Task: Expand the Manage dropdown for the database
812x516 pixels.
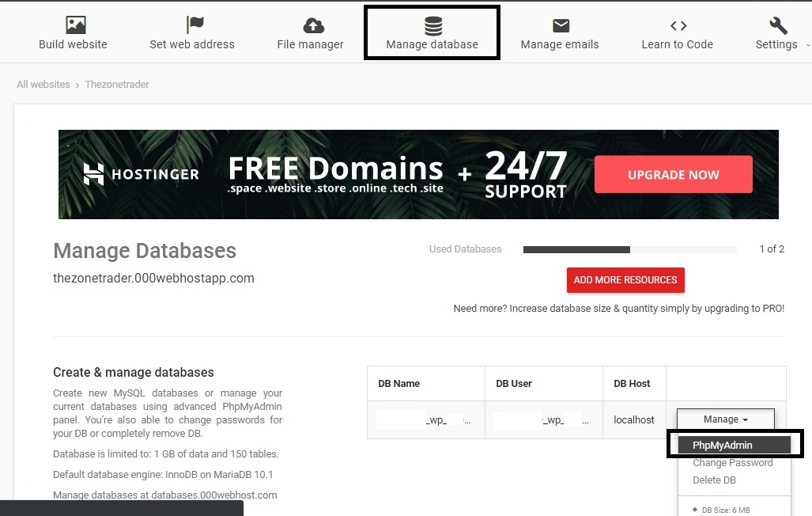Action: [726, 419]
